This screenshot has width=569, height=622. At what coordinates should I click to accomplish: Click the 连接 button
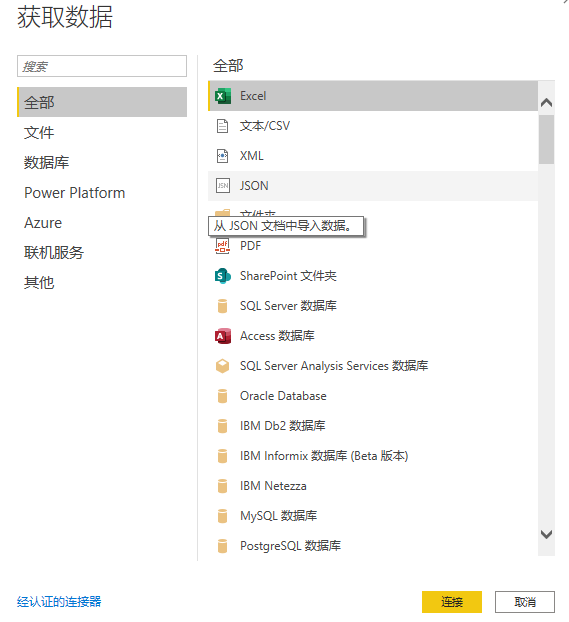tap(452, 602)
